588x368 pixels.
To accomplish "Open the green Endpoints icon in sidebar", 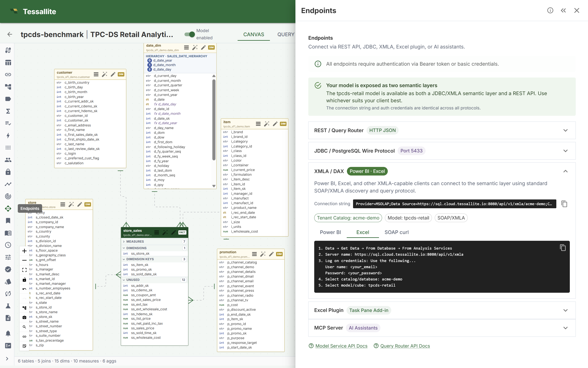I will point(8,209).
